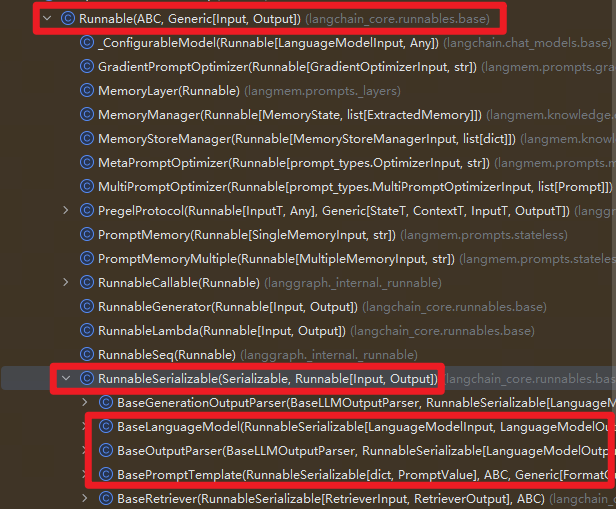
Task: Select the RunnableLambda class row
Action: click(308, 330)
